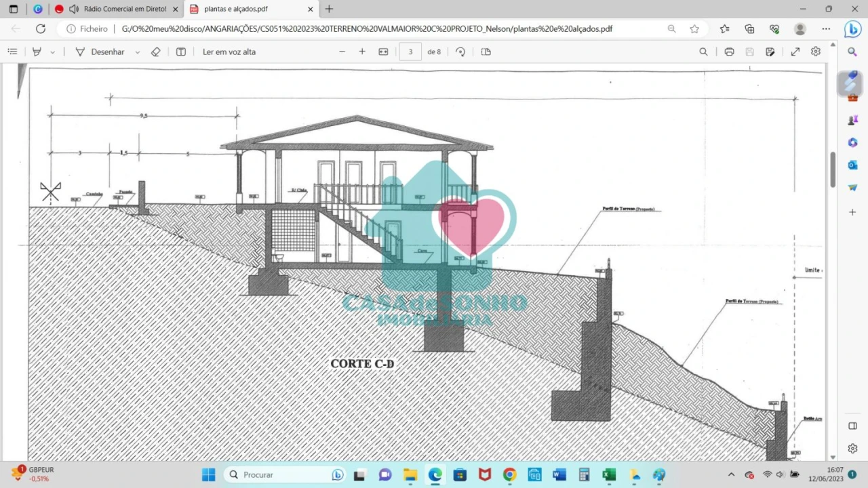Image resolution: width=868 pixels, height=488 pixels.
Task: Enter full screen PDF view
Action: (795, 52)
